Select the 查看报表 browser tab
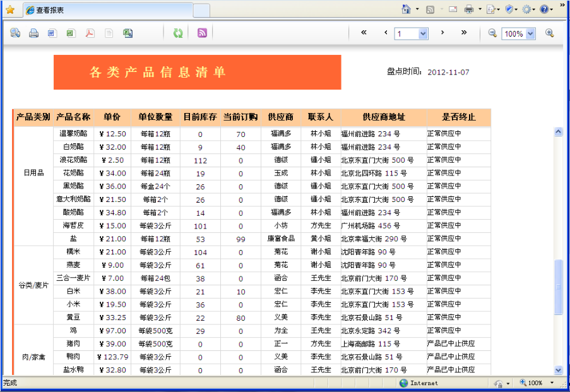Viewport: 570px width, 392px height. click(x=108, y=10)
